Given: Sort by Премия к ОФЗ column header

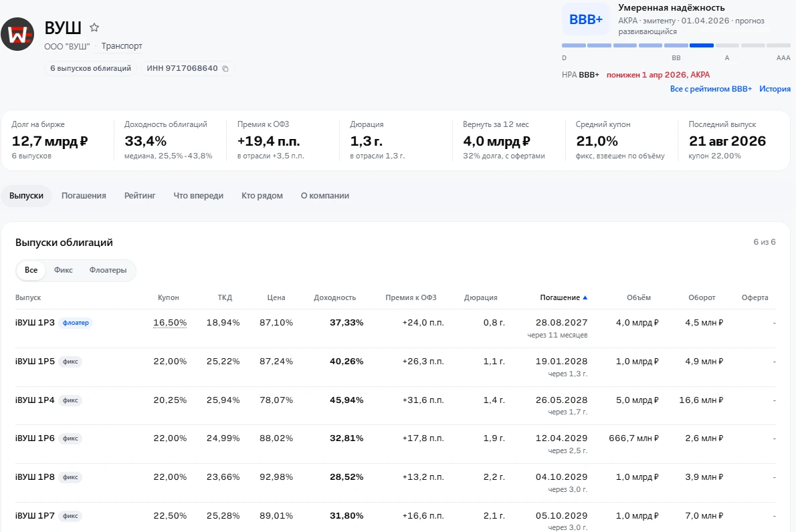Looking at the screenshot, I should click(x=411, y=297).
